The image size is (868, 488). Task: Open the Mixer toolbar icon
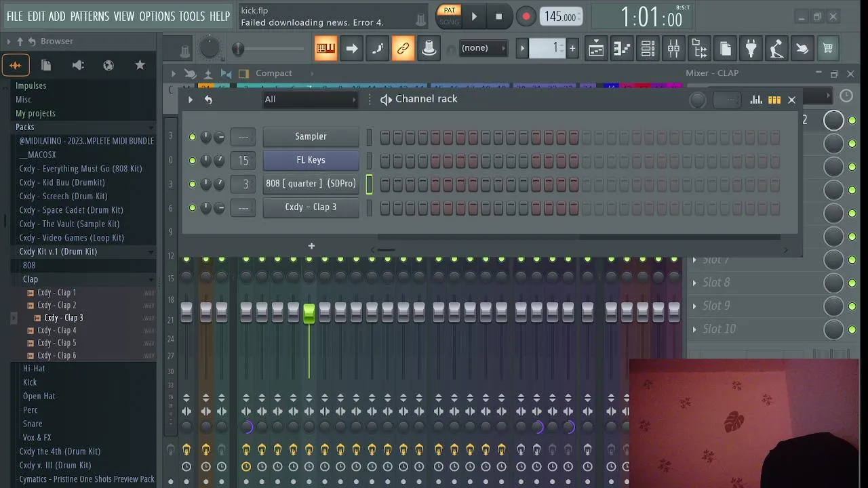(673, 48)
